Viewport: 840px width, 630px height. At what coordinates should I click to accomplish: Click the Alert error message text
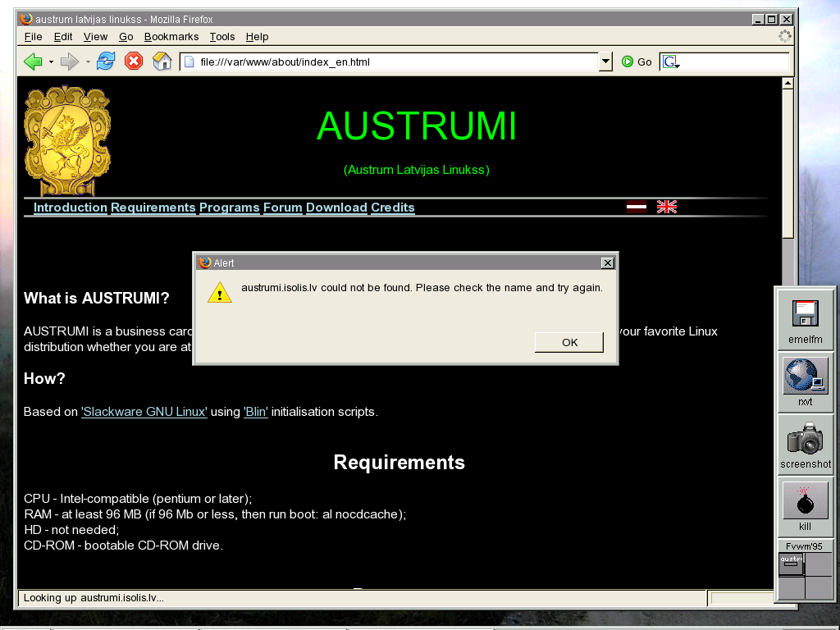tap(422, 288)
